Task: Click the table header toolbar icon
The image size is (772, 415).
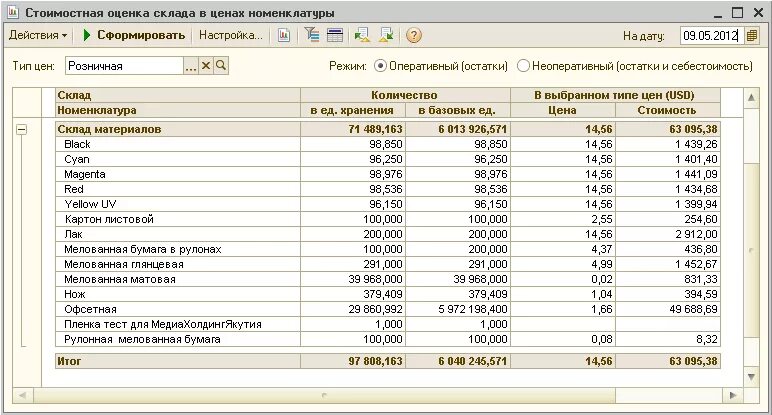Action: tap(335, 35)
